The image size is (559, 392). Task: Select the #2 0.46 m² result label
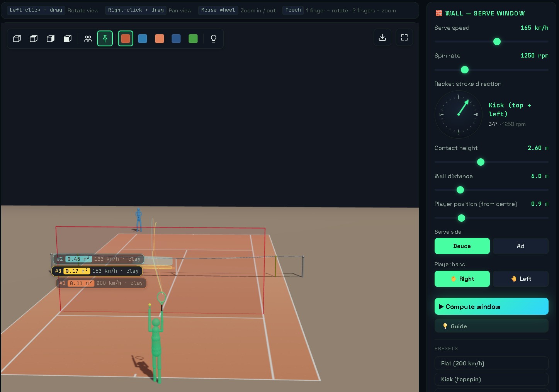click(99, 259)
